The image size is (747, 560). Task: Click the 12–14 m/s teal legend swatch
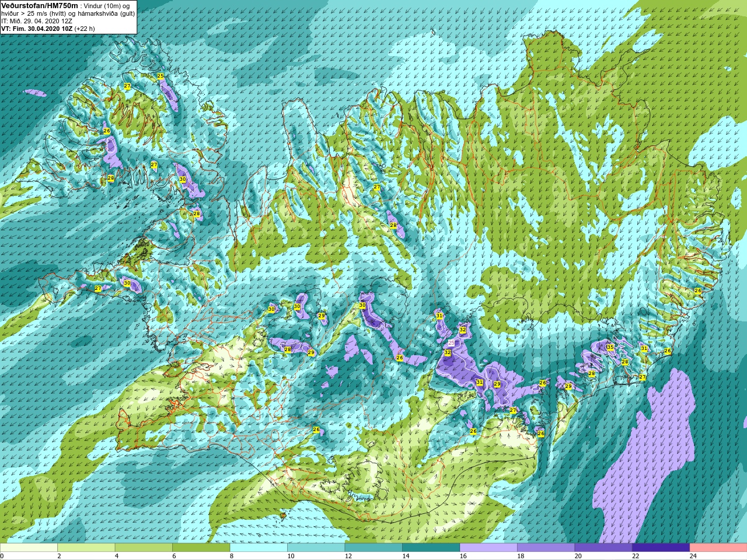click(373, 548)
